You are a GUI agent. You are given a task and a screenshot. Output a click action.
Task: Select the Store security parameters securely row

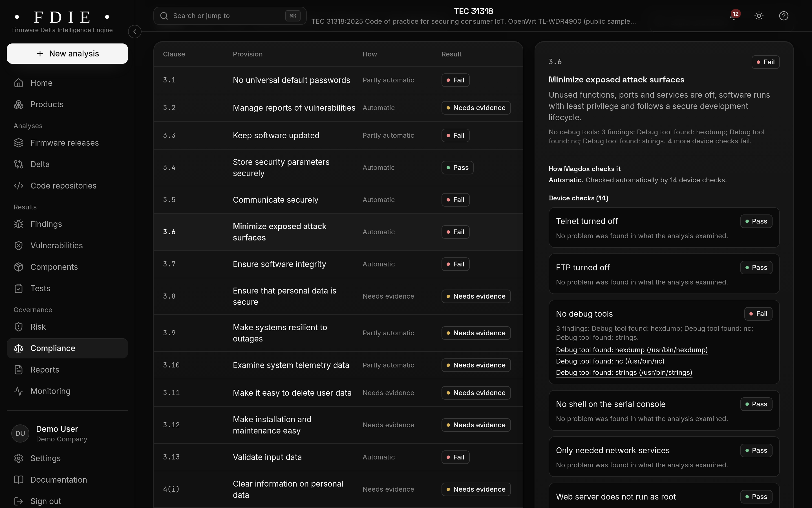click(x=338, y=168)
